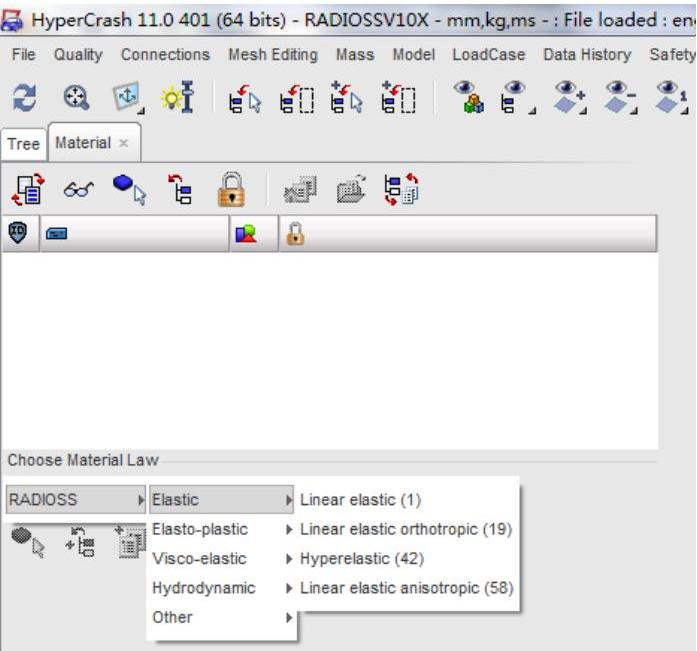Click eye isolate elements icon at right
697x651 pixels.
(672, 97)
